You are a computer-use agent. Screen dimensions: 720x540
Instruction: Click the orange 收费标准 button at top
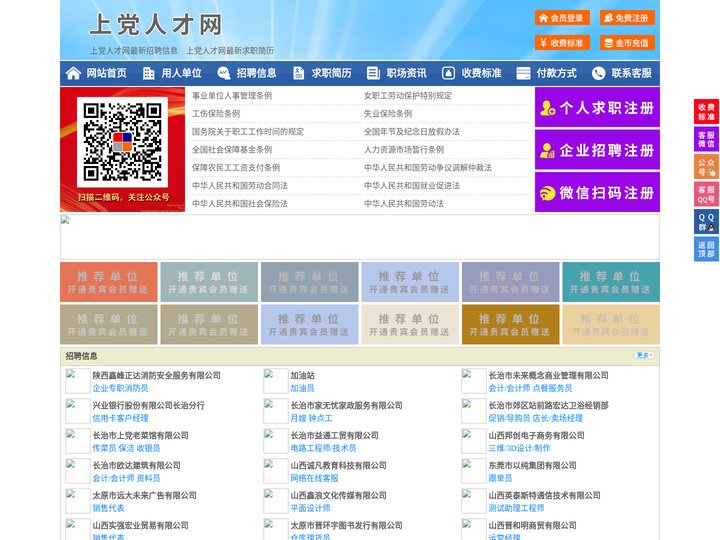562,43
